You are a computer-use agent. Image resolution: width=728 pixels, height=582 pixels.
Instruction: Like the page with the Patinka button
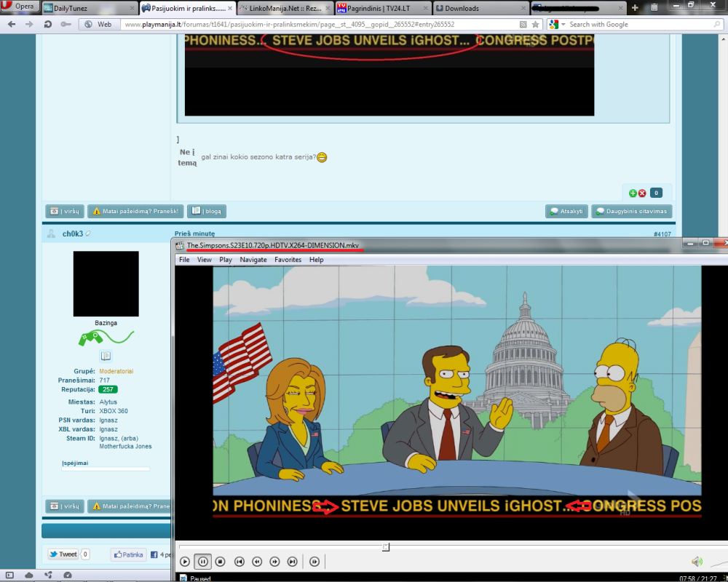coord(129,554)
